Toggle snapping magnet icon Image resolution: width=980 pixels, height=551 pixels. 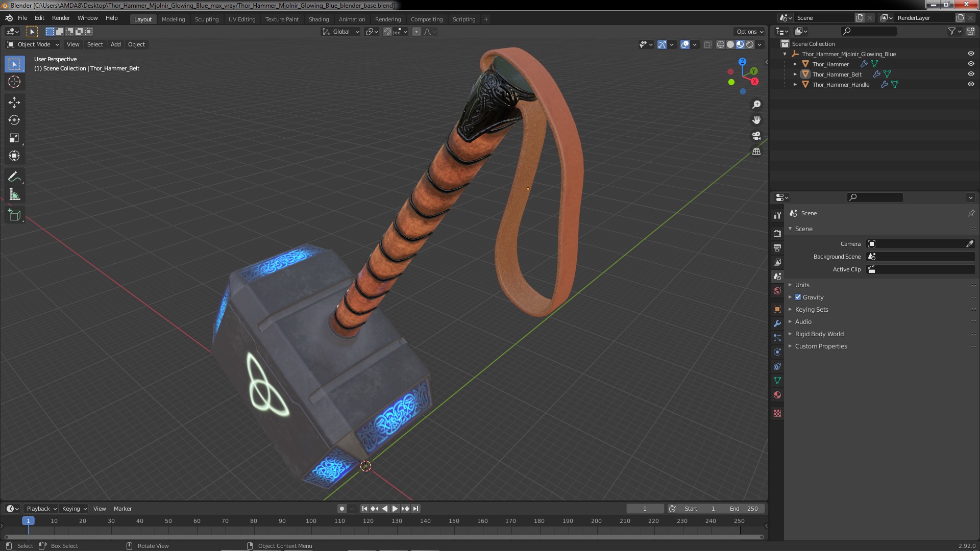[x=387, y=32]
